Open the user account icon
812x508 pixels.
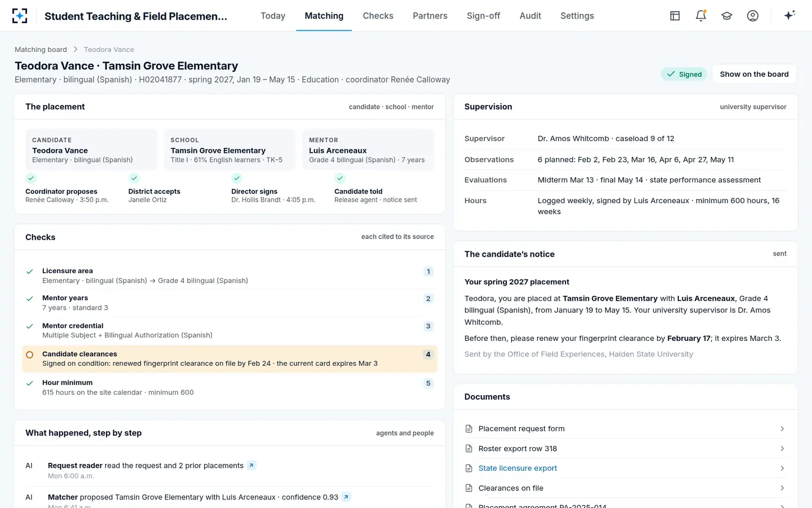(x=753, y=16)
